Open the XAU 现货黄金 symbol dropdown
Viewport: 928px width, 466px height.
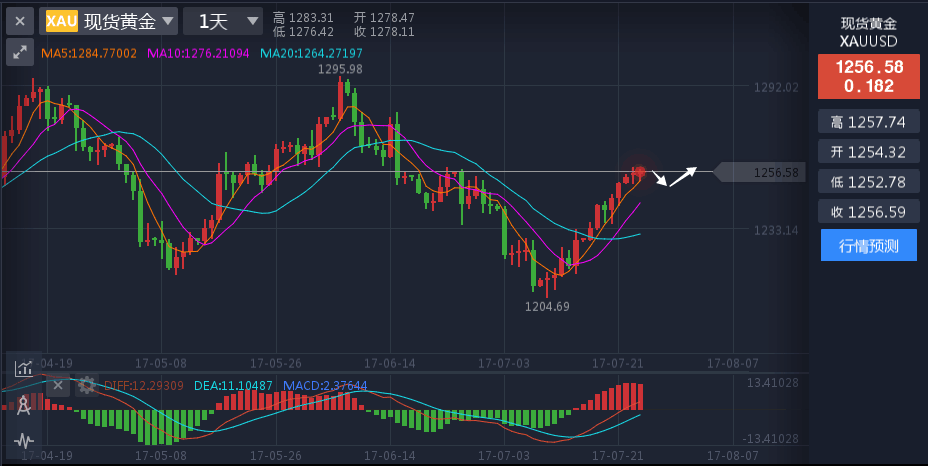110,21
